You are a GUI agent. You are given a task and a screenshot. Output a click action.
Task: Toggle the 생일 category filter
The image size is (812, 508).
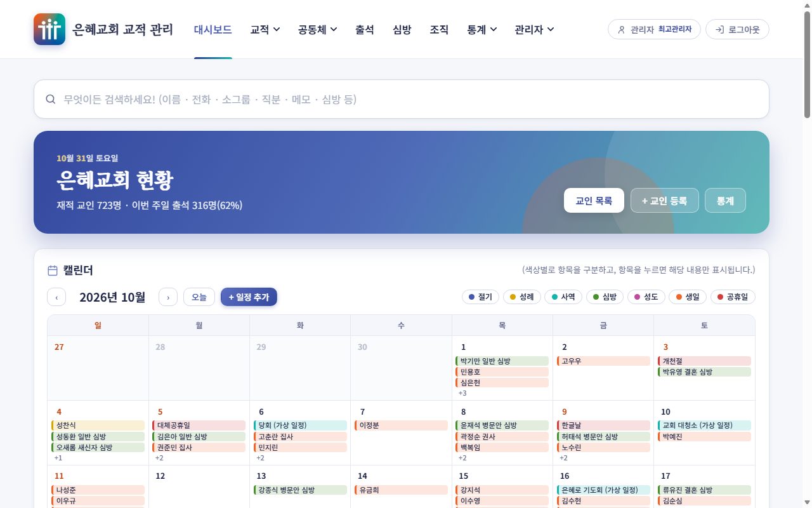point(688,297)
